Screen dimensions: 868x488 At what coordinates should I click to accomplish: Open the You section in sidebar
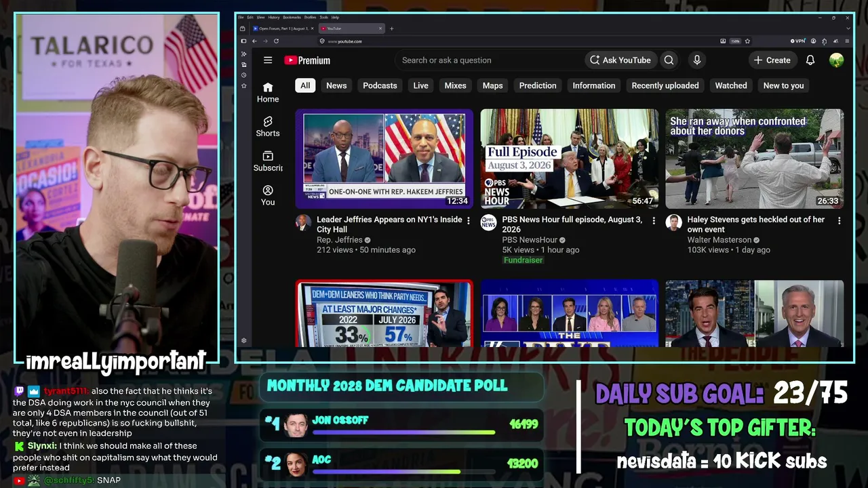point(268,196)
